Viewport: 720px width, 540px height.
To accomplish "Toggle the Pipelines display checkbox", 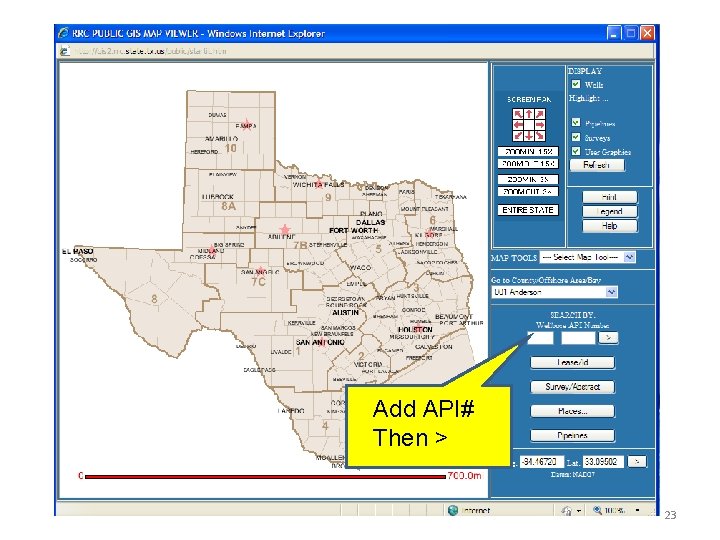I will (x=576, y=123).
